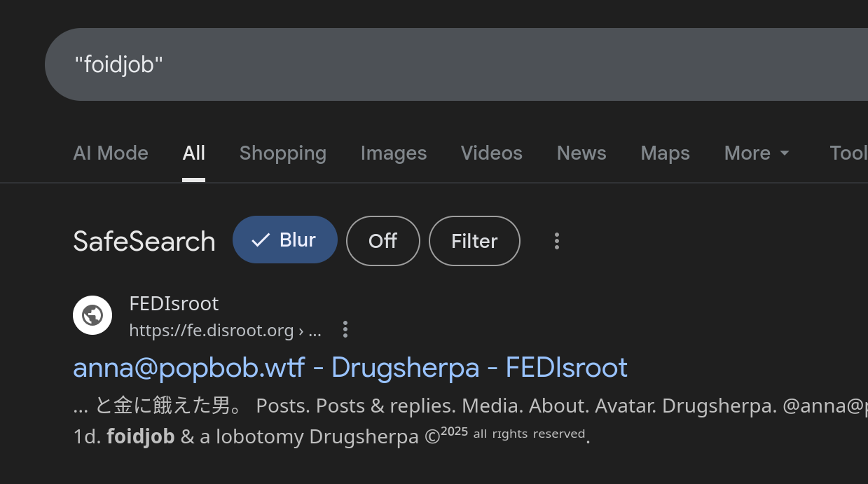The width and height of the screenshot is (868, 484).
Task: Focus the search box containing "foidjob"
Action: pyautogui.click(x=456, y=64)
